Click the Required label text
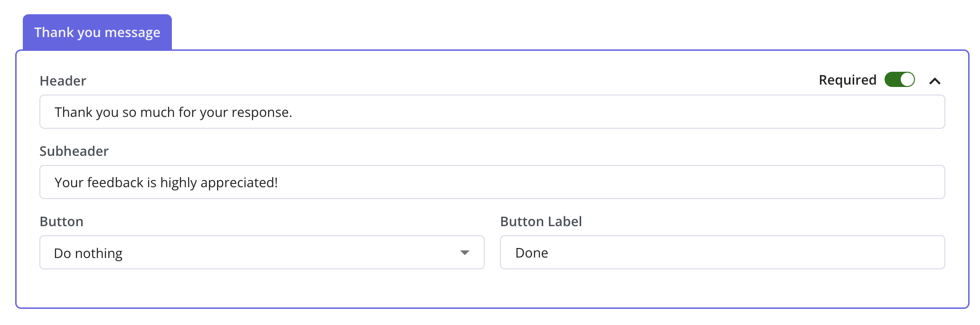980x325 pixels. (x=848, y=80)
